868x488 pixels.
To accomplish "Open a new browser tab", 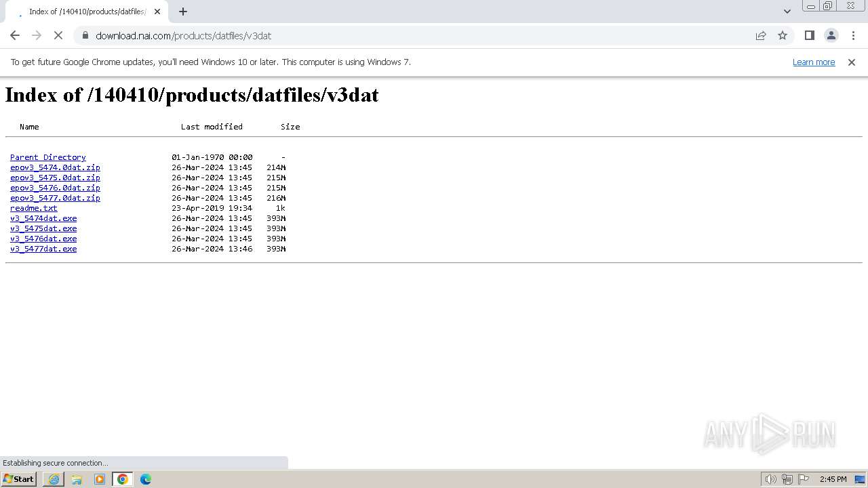I will pyautogui.click(x=183, y=12).
